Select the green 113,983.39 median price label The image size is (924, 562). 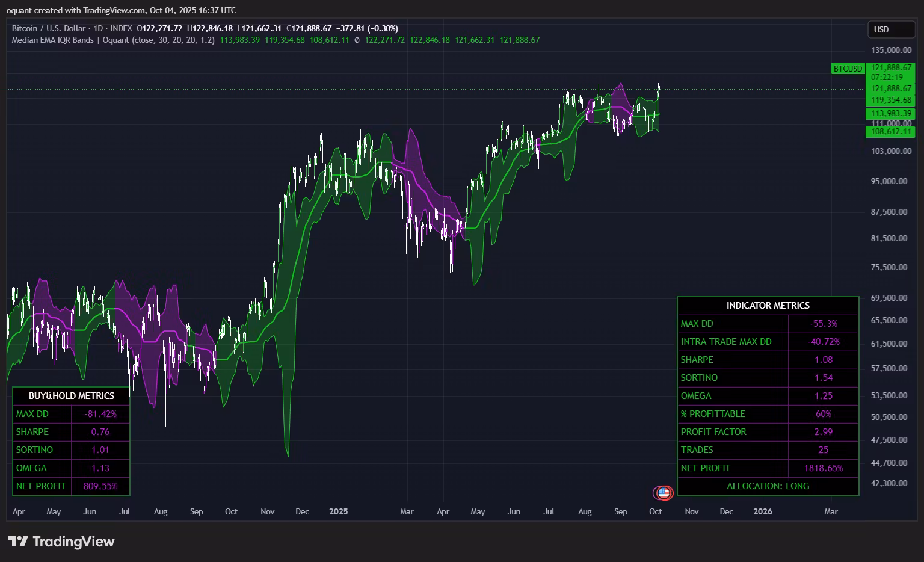pos(891,113)
